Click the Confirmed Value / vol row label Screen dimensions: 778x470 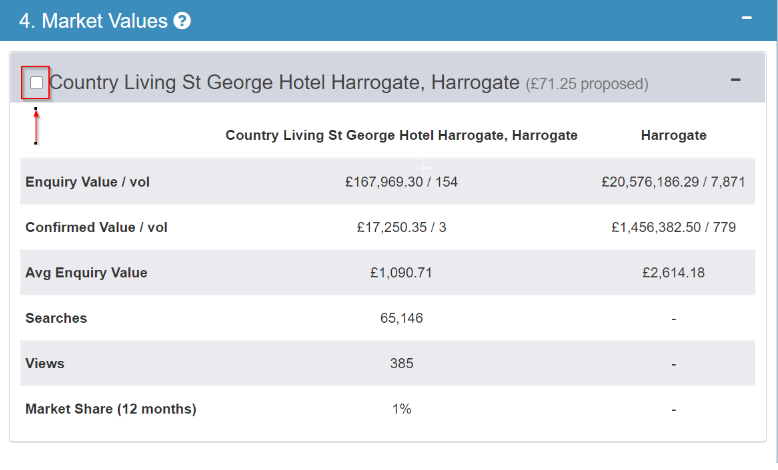click(96, 227)
